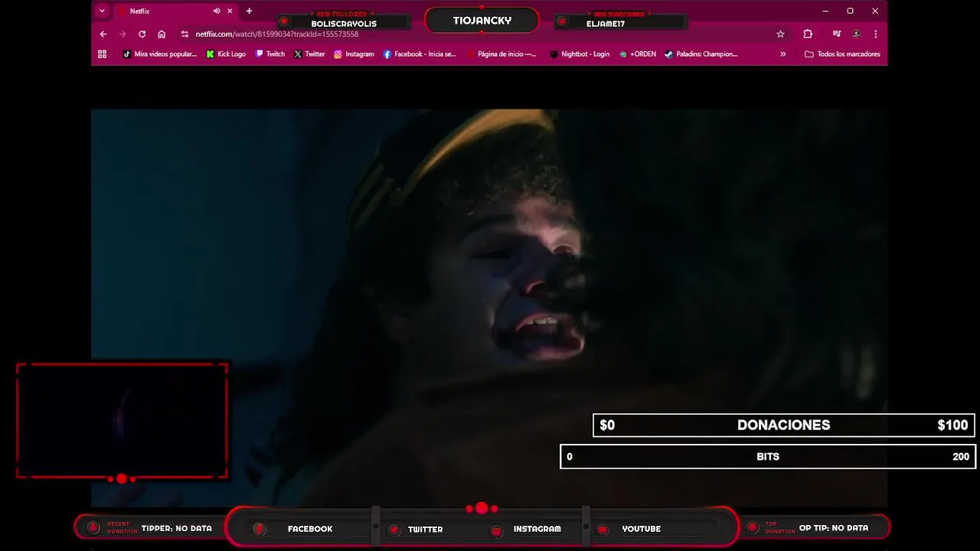Open the media controls icon
The image size is (980, 551).
coord(837,34)
